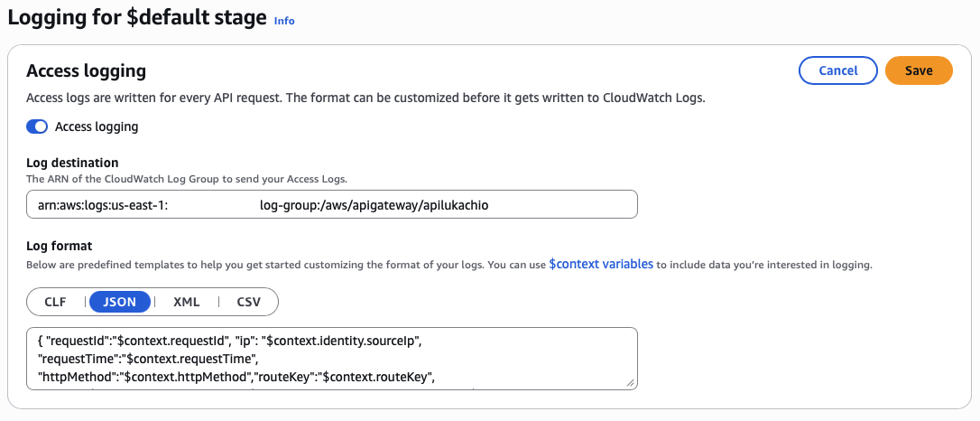980x421 pixels.
Task: Choose the CSV log format option
Action: point(248,302)
